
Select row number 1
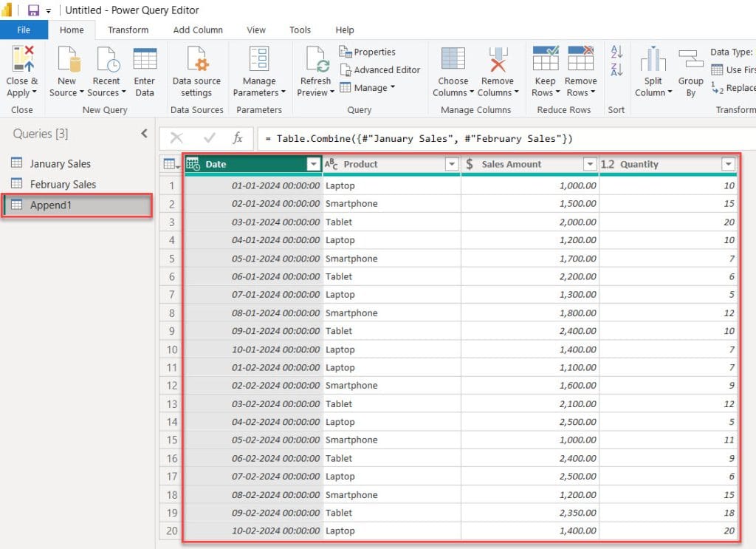point(171,185)
